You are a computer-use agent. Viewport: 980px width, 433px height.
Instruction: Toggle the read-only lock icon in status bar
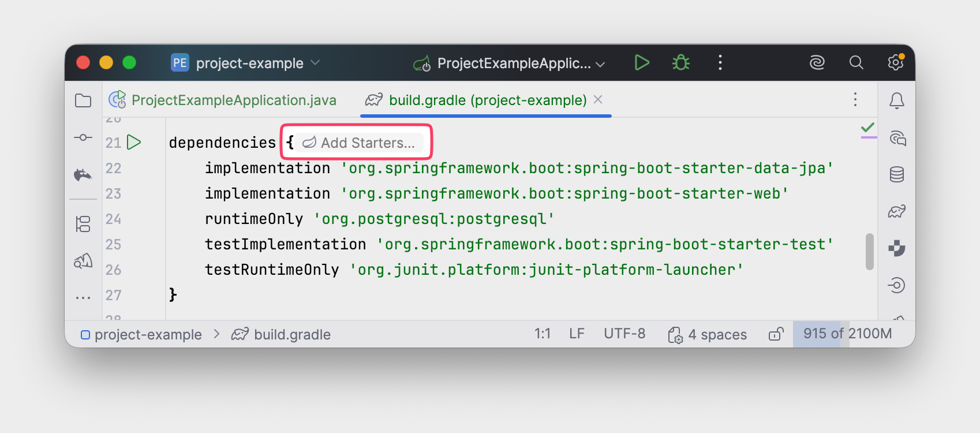point(776,334)
